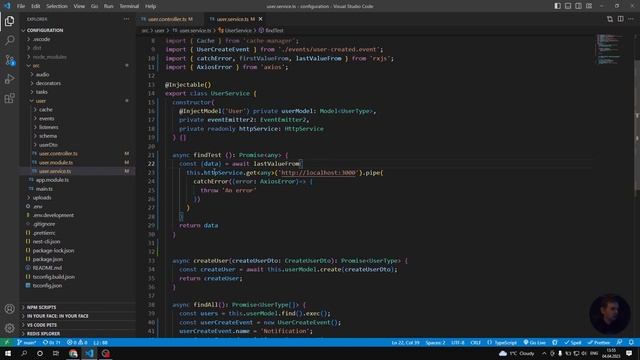Close the user.service.ts tab
640x360 pixels.
click(260, 19)
